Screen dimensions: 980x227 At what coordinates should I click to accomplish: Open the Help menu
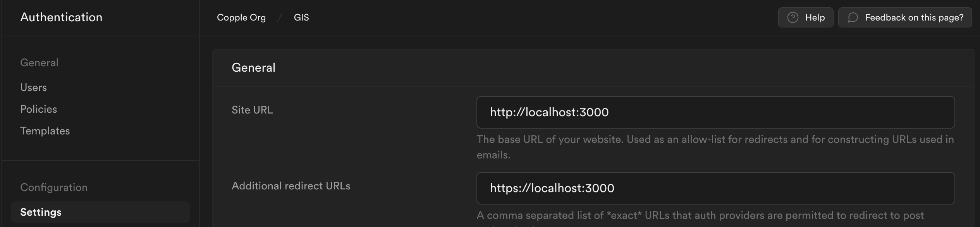805,17
